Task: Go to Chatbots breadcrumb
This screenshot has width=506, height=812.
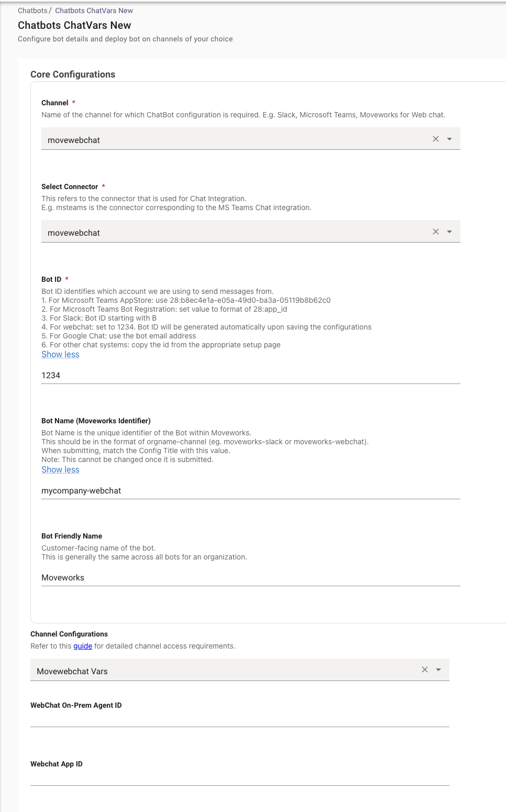Action: pos(32,10)
